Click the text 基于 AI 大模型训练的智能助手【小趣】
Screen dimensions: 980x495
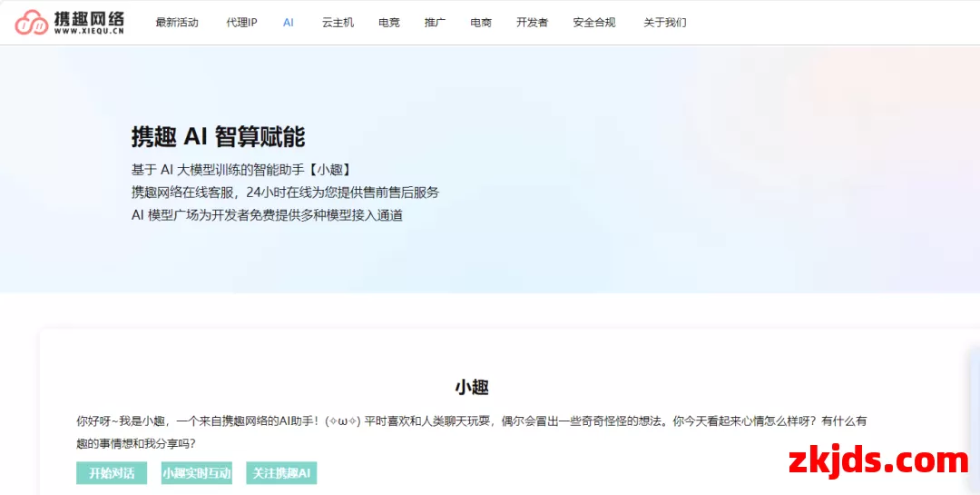[241, 170]
